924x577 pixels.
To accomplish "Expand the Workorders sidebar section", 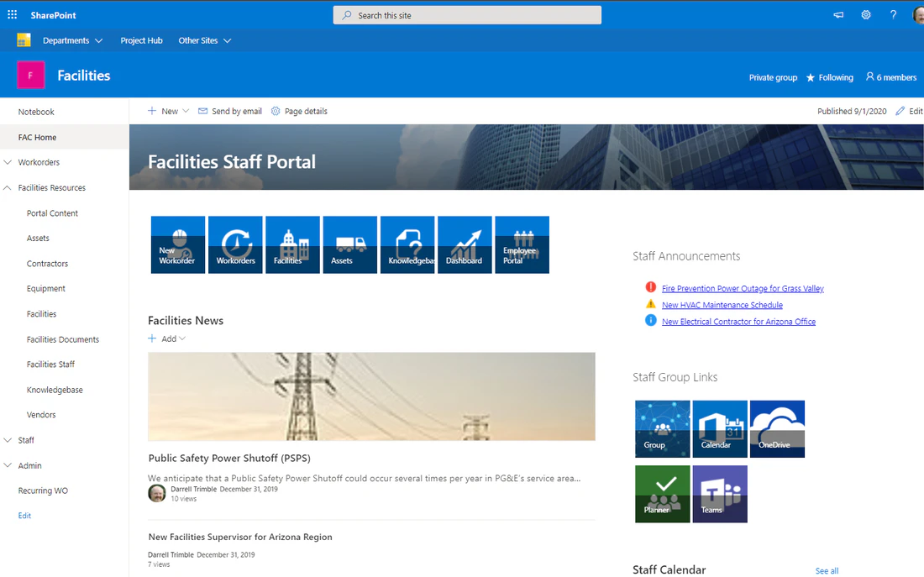I will [10, 162].
